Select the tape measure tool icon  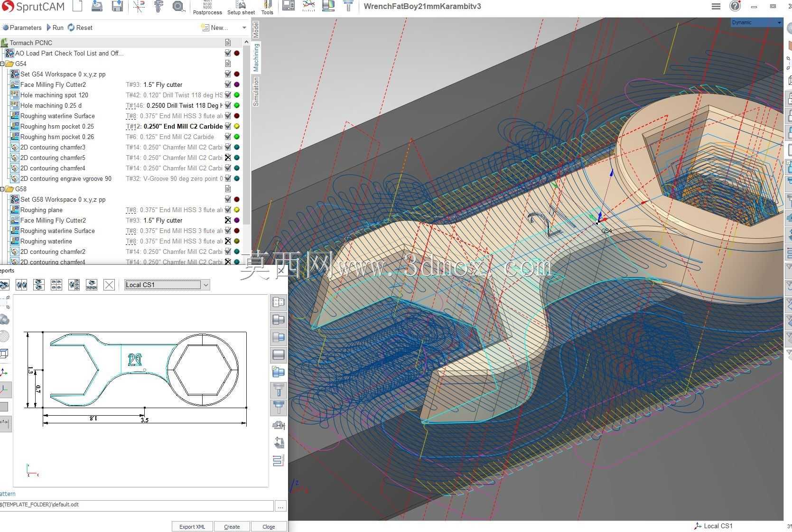tap(178, 6)
